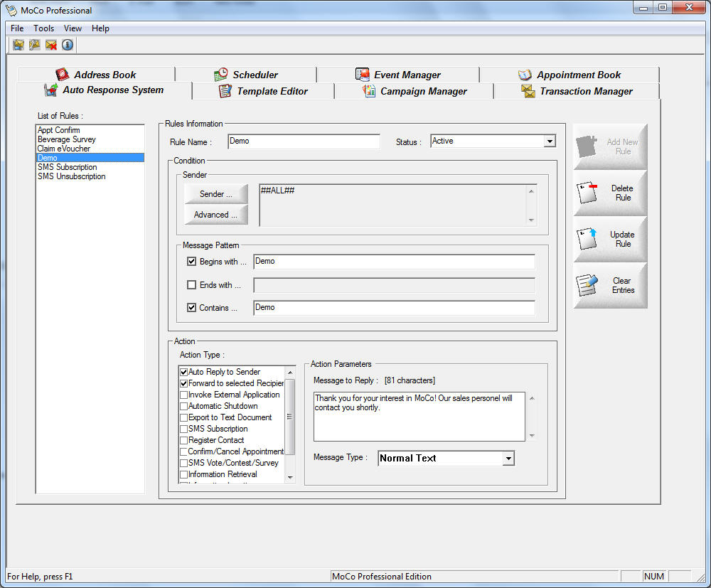Viewport: 711px width, 588px height.
Task: Click the Update Rule note icon
Action: pos(587,239)
